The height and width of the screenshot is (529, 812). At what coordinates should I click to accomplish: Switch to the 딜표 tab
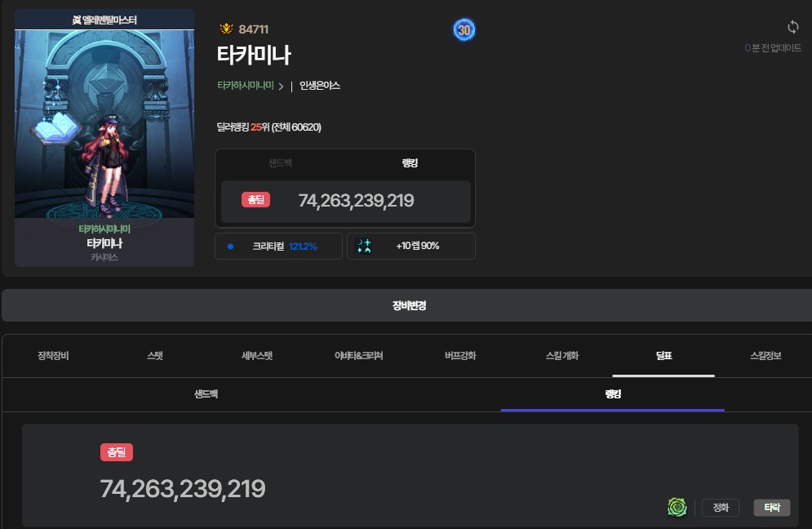(663, 356)
